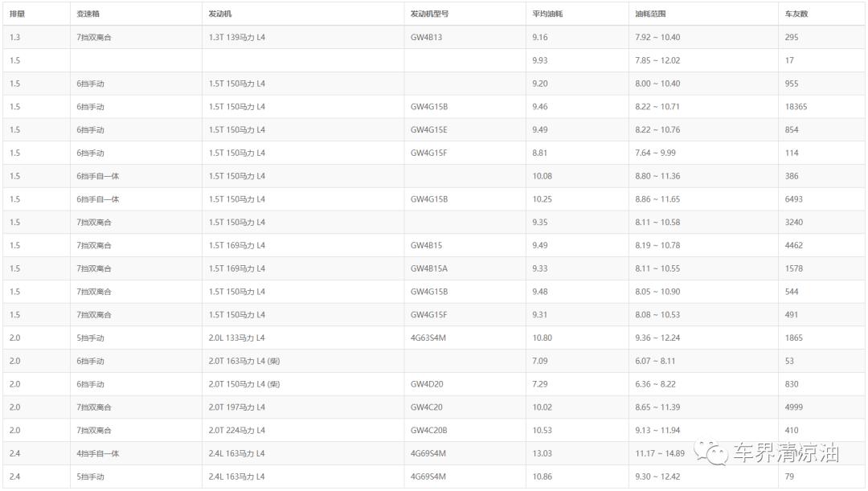Click average fuel value 13.03

542,454
